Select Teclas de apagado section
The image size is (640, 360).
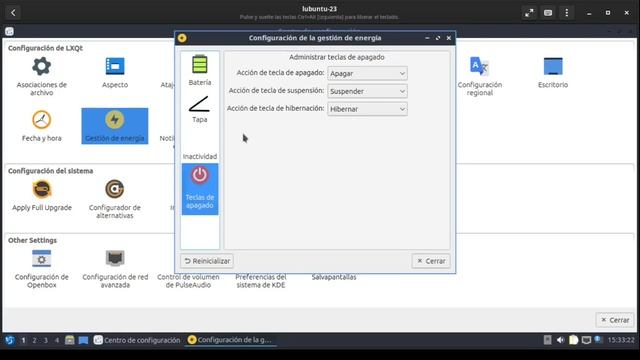pyautogui.click(x=200, y=189)
